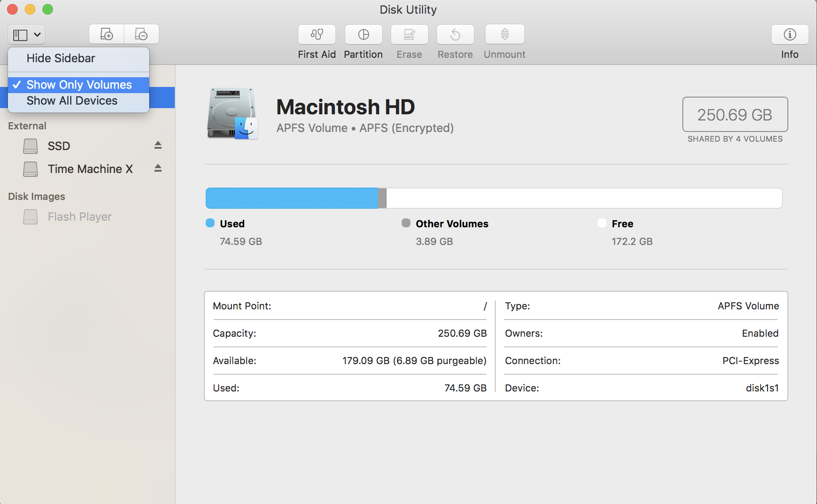This screenshot has width=817, height=504.
Task: Select Time Machine X in sidebar
Action: click(90, 169)
